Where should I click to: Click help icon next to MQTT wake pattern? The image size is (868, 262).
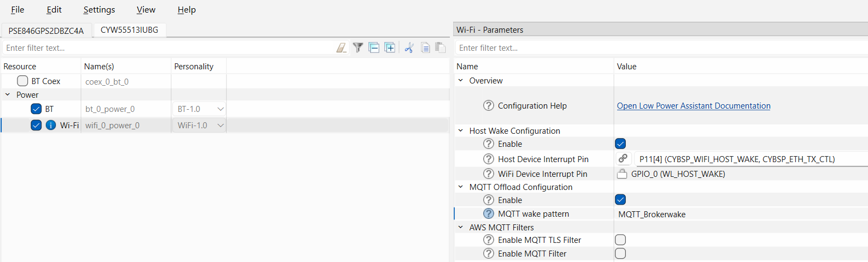pos(489,214)
